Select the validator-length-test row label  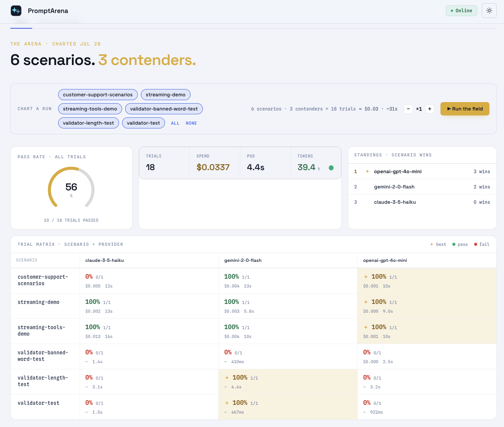tap(43, 381)
